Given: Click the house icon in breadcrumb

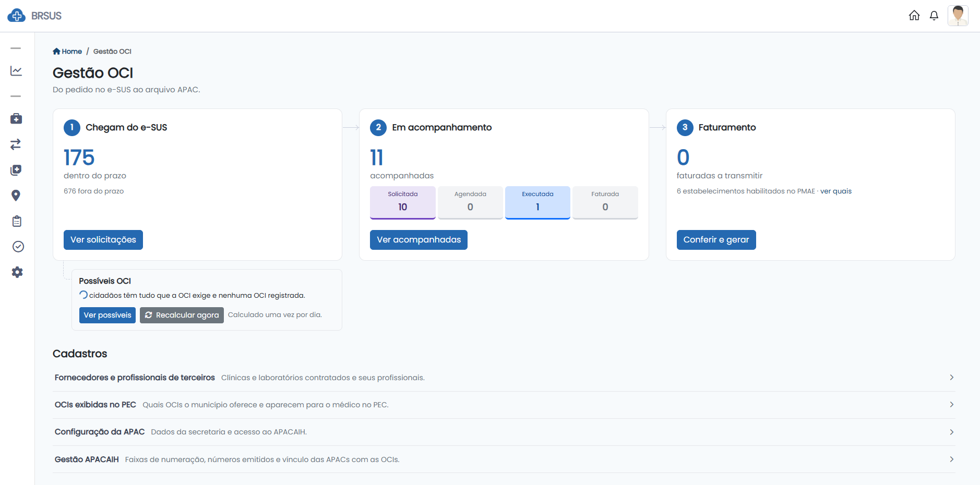Looking at the screenshot, I should point(56,51).
